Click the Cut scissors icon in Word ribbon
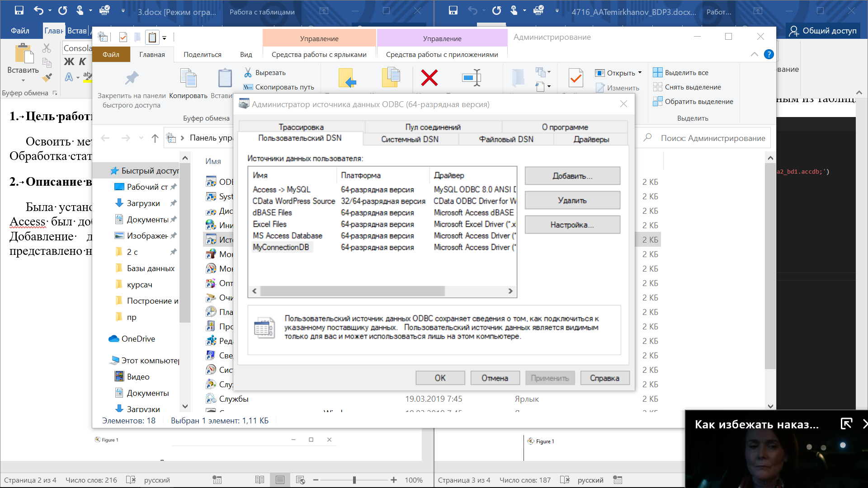 pos(47,48)
